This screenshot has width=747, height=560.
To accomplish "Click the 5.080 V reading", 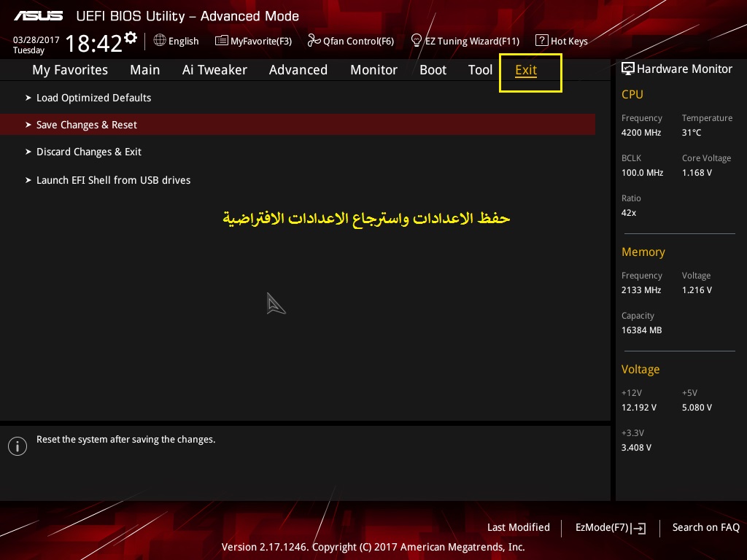I will click(x=697, y=407).
